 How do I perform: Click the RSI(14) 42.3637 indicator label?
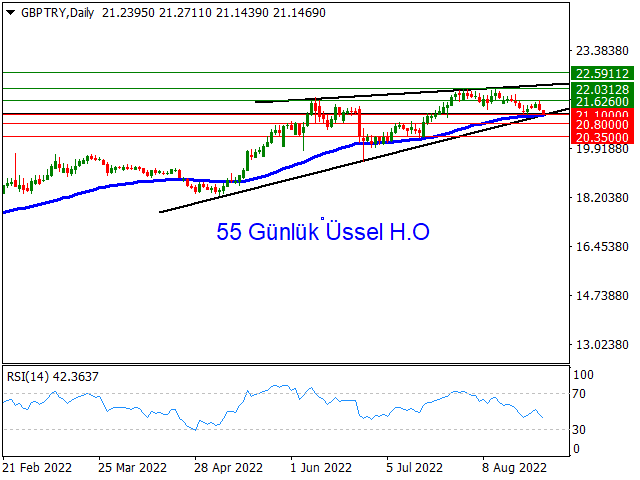[53, 376]
